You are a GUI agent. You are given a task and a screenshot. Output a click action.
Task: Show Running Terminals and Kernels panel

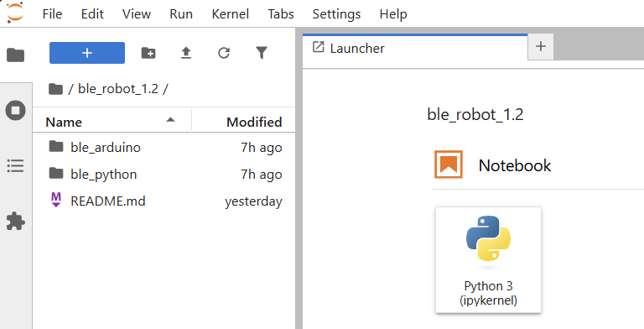[16, 110]
